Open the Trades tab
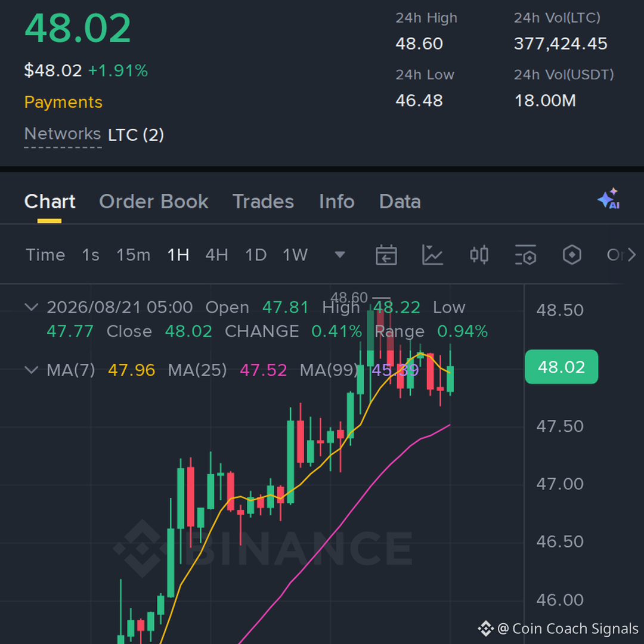 point(263,202)
